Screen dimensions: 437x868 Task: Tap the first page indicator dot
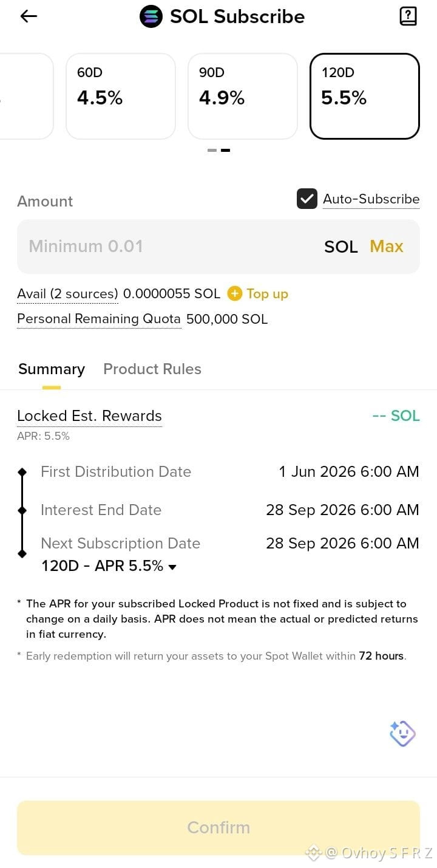(212, 150)
